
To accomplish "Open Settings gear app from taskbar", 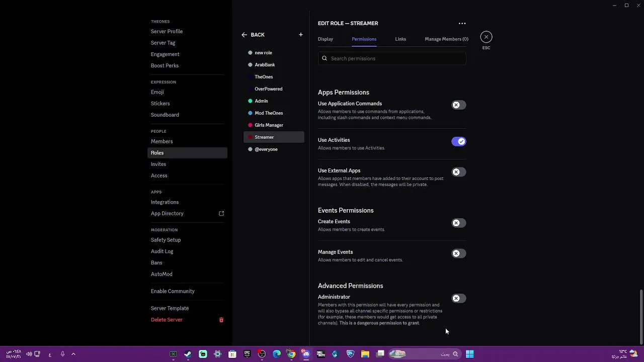I will [217, 354].
